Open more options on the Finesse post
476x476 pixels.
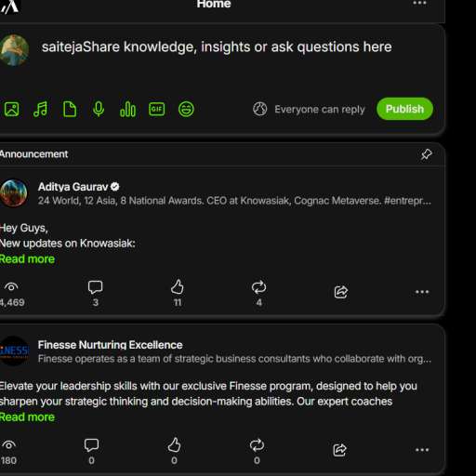[x=422, y=450]
